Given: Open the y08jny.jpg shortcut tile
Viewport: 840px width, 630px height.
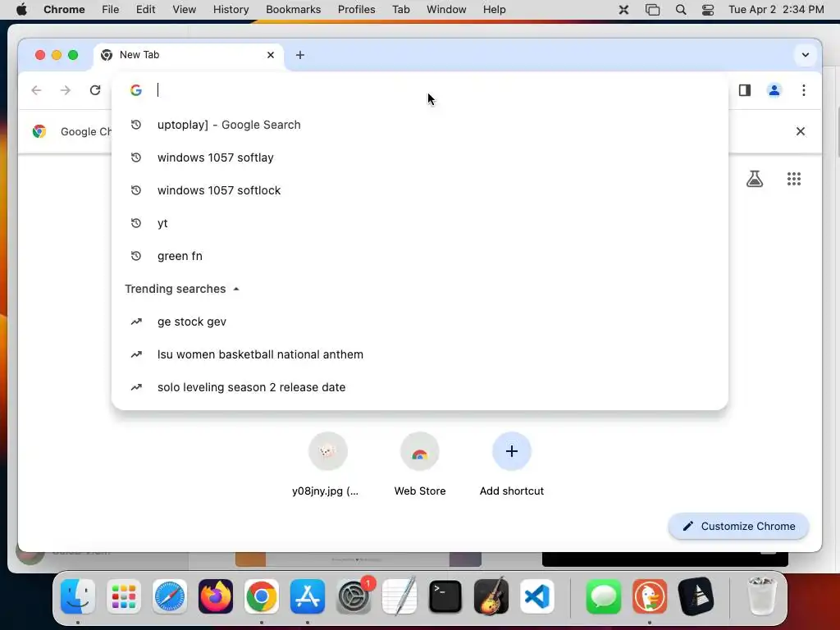Looking at the screenshot, I should (327, 465).
